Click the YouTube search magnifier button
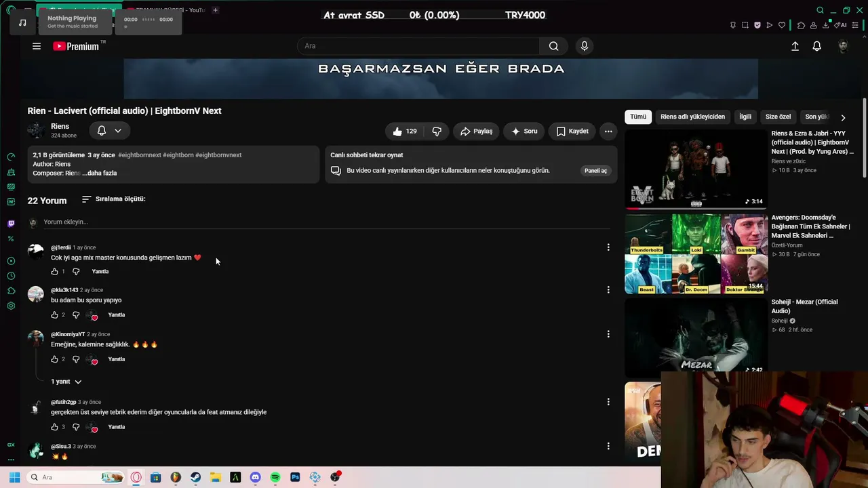868x488 pixels. tap(554, 46)
